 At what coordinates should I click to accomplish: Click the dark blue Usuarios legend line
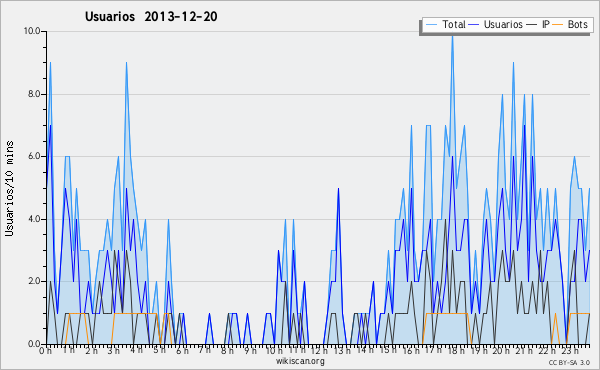coord(474,25)
